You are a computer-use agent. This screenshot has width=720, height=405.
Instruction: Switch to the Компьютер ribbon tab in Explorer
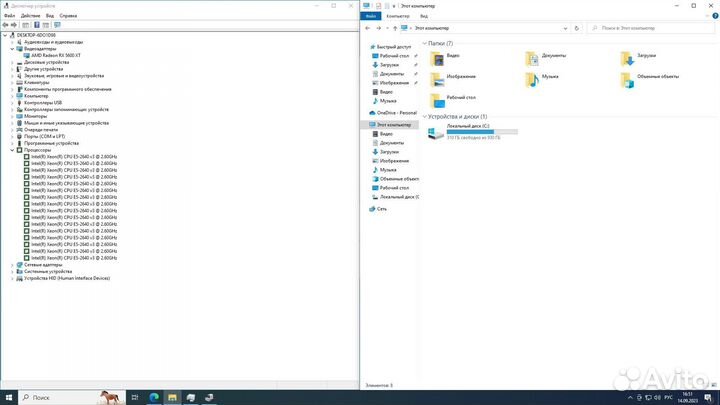pos(398,16)
